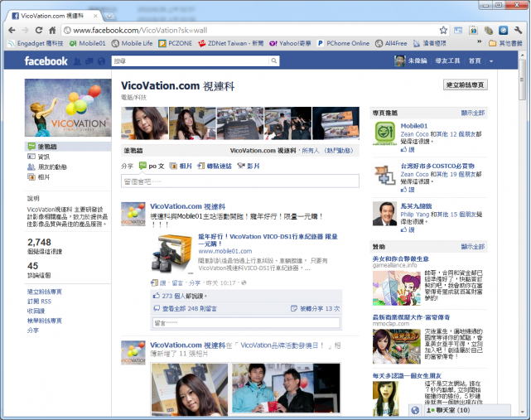Open Mobile01 bookmark in bookmarks bar
The image size is (531, 420).
87,43
